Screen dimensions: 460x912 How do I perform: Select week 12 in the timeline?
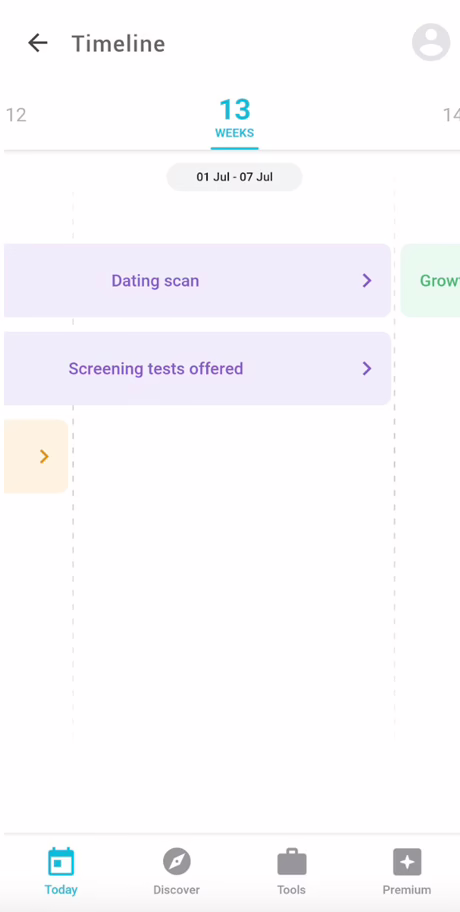[x=16, y=115]
